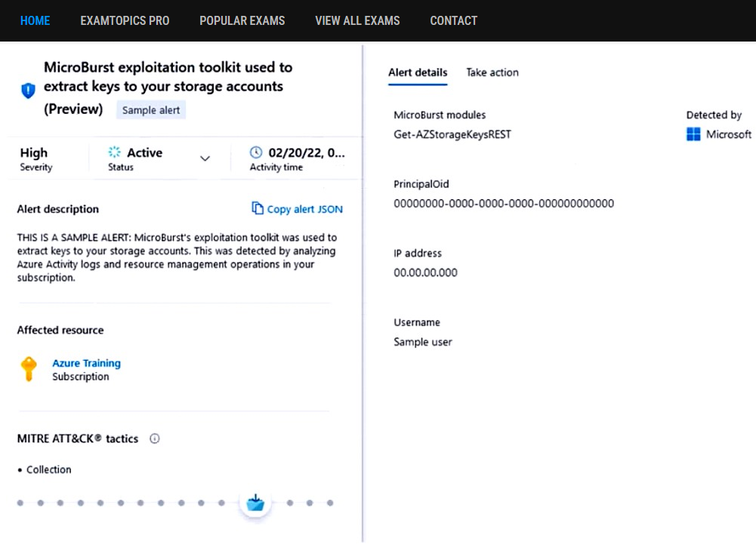Click the Active status spinner icon
Image resolution: width=756 pixels, height=545 pixels.
(x=114, y=152)
